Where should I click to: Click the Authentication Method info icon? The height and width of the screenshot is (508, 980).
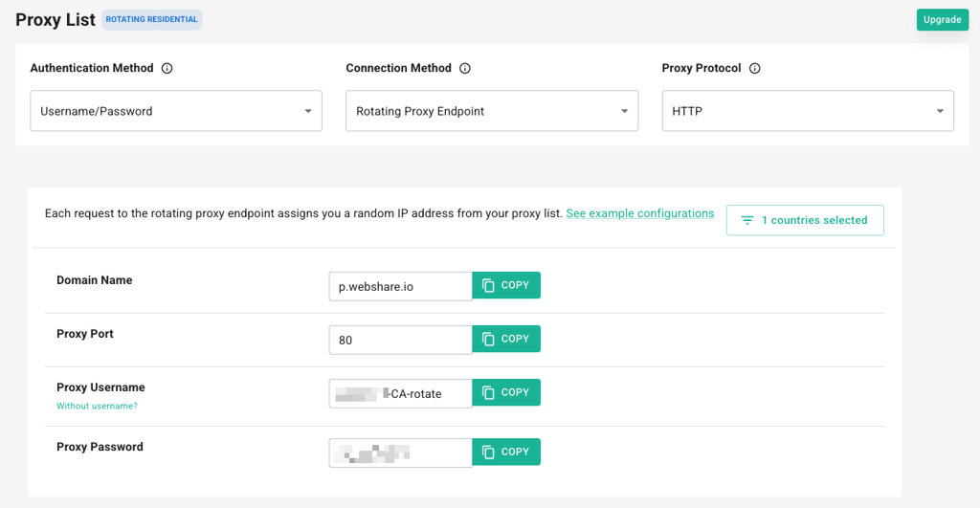coord(167,69)
